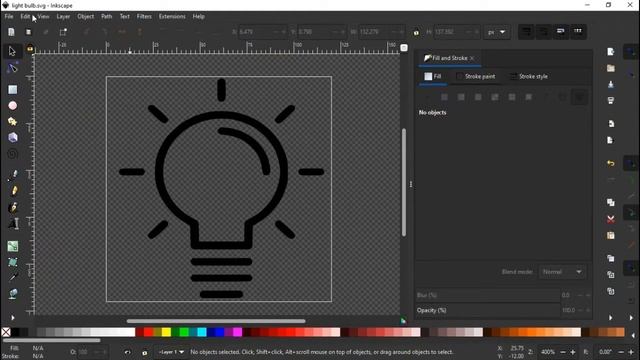Select the Ellipse circle tool

pos(13,106)
